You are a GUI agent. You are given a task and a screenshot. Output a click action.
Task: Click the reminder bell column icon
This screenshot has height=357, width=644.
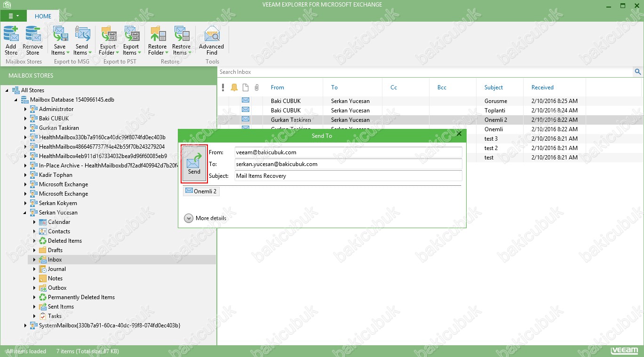(234, 87)
